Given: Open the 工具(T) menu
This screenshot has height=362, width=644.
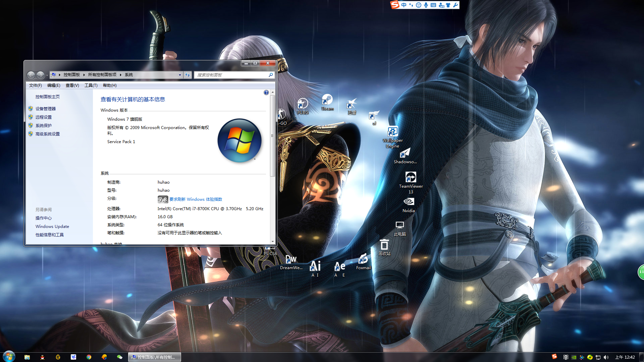Looking at the screenshot, I should pos(91,85).
